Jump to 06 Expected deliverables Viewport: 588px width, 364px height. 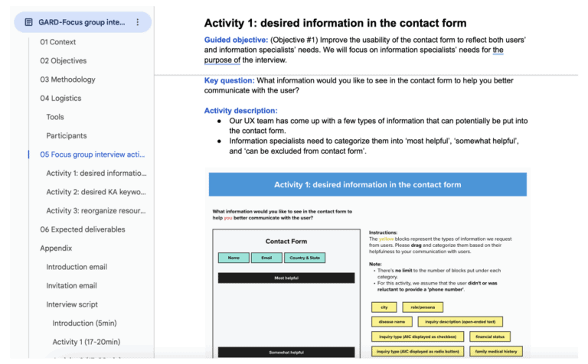click(83, 229)
